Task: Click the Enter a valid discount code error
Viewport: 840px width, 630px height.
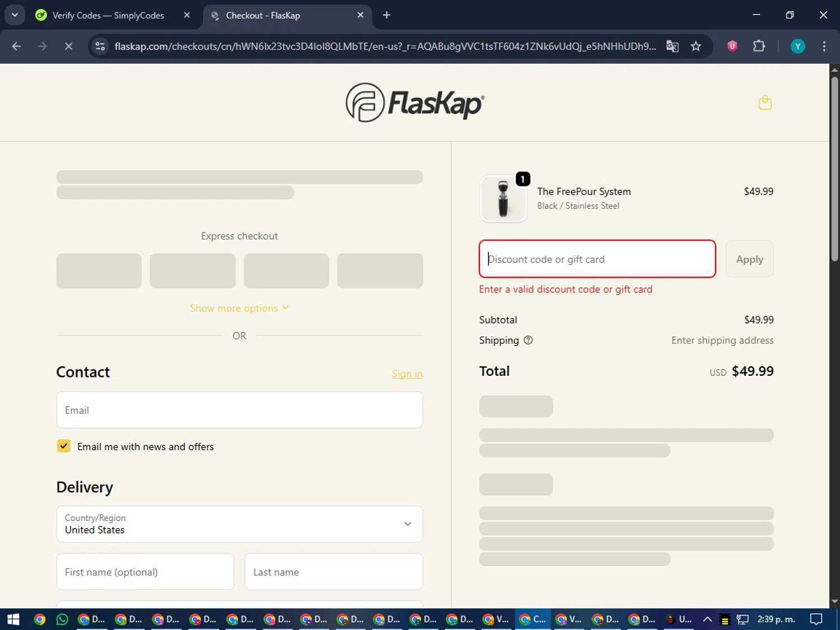Action: click(566, 290)
